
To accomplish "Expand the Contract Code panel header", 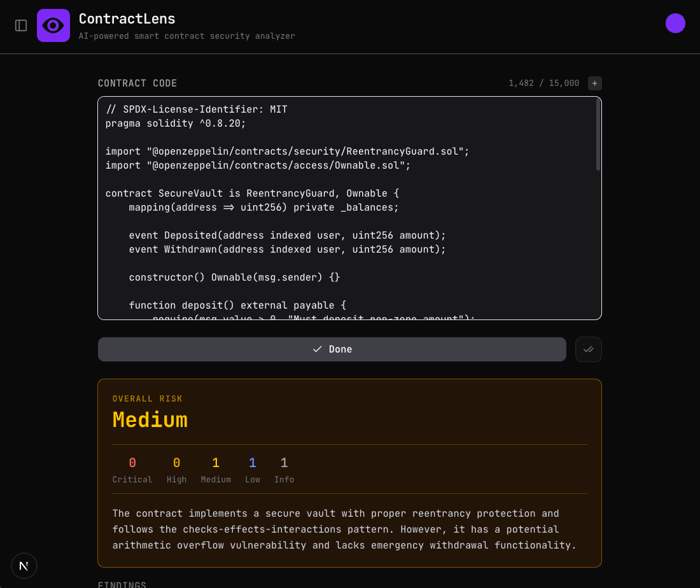I will point(349,83).
